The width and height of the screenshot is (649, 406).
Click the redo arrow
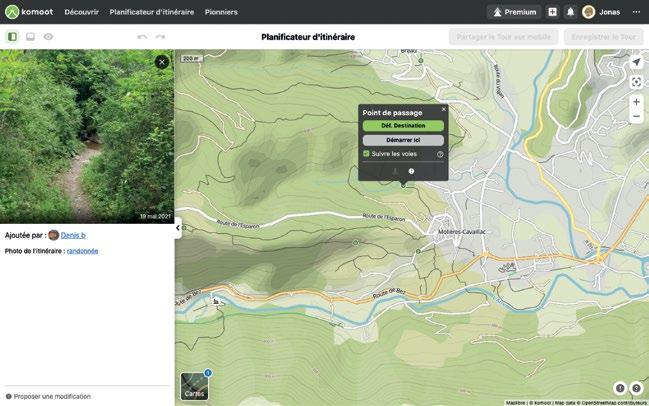coord(160,37)
